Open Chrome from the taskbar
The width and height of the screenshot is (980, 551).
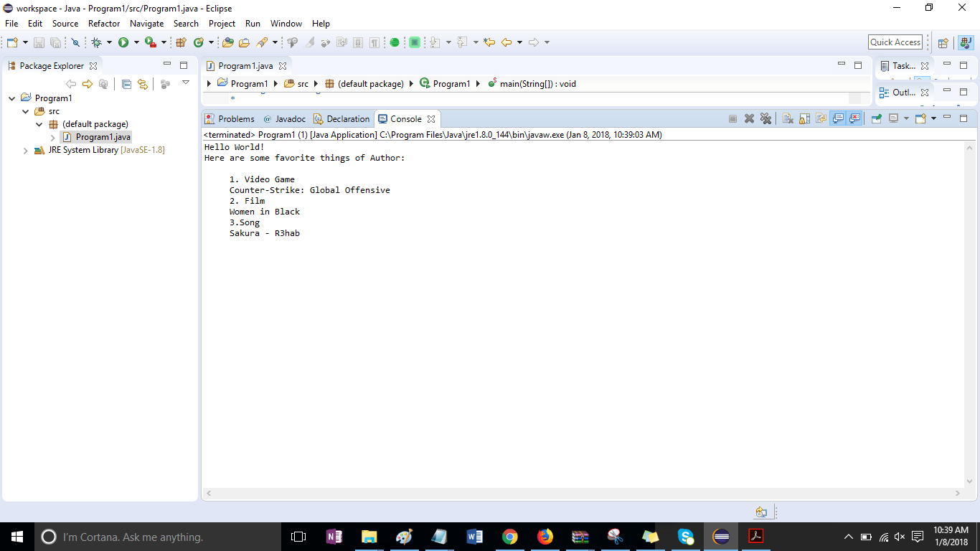[510, 537]
